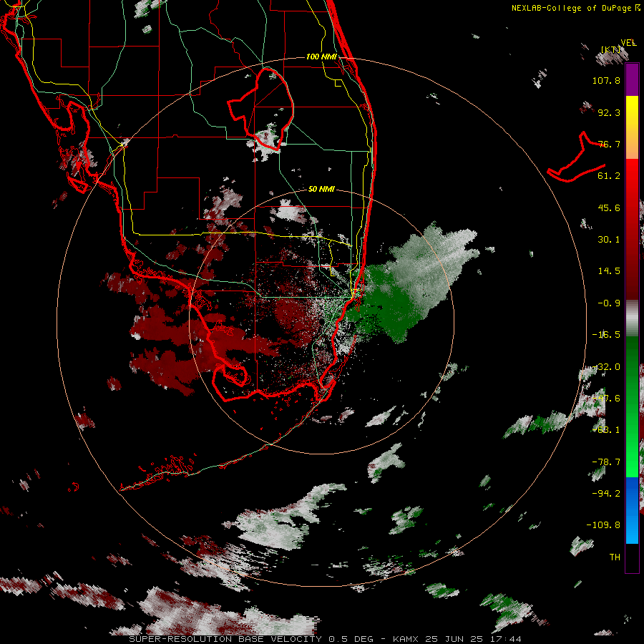Click the VEL scale title

tap(628, 43)
